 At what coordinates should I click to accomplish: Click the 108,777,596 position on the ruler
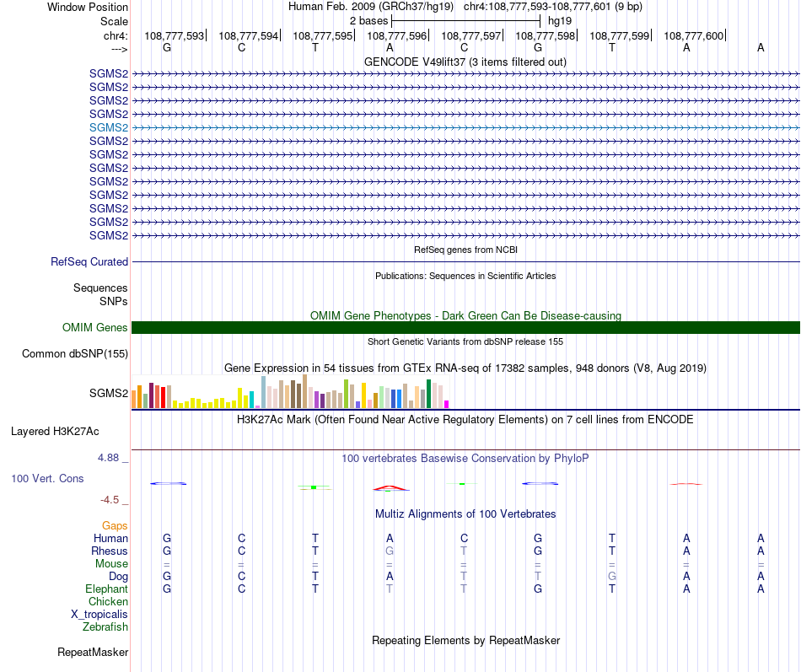(396, 35)
